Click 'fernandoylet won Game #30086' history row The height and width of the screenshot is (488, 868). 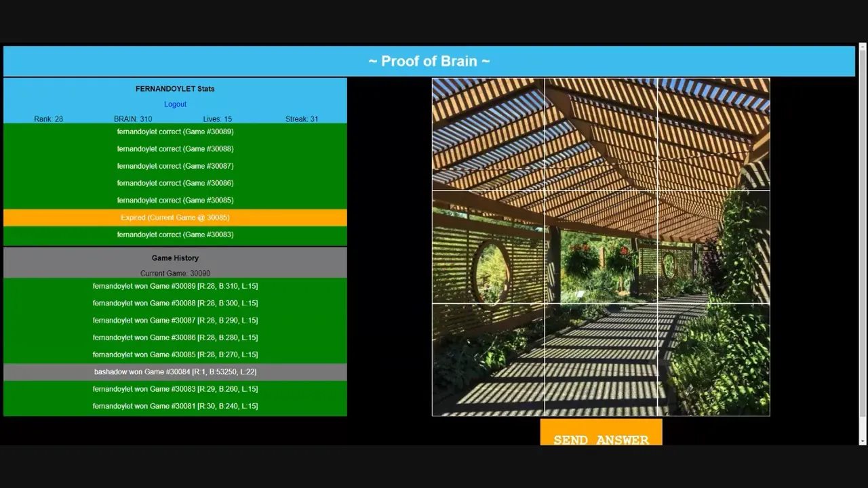tap(175, 338)
